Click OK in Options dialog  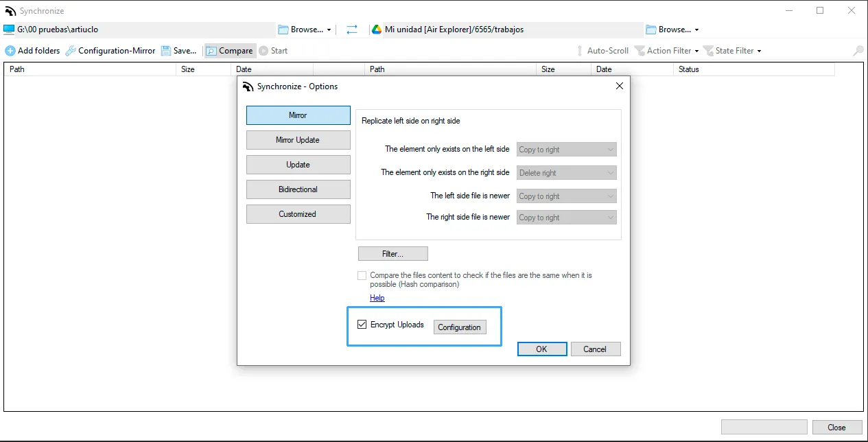coord(541,349)
